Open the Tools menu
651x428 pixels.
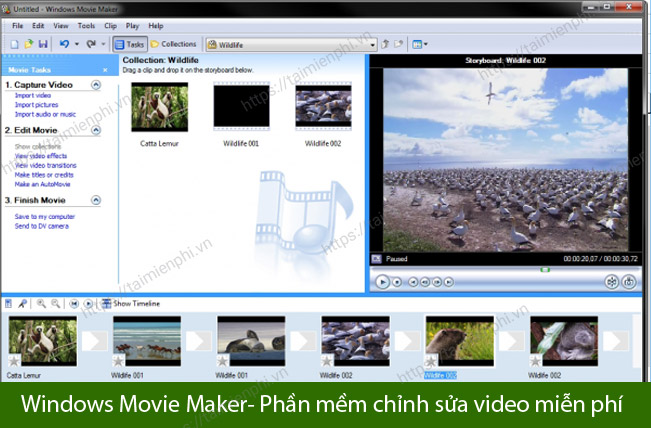point(86,24)
